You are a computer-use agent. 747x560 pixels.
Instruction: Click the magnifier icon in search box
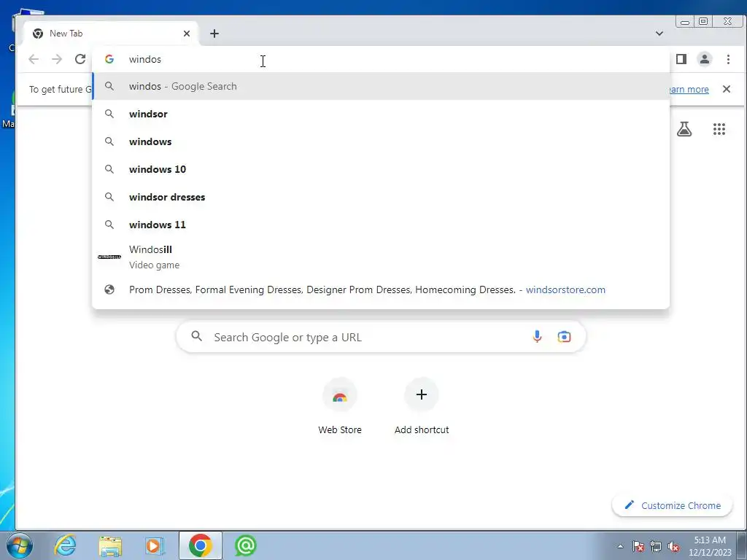(197, 337)
